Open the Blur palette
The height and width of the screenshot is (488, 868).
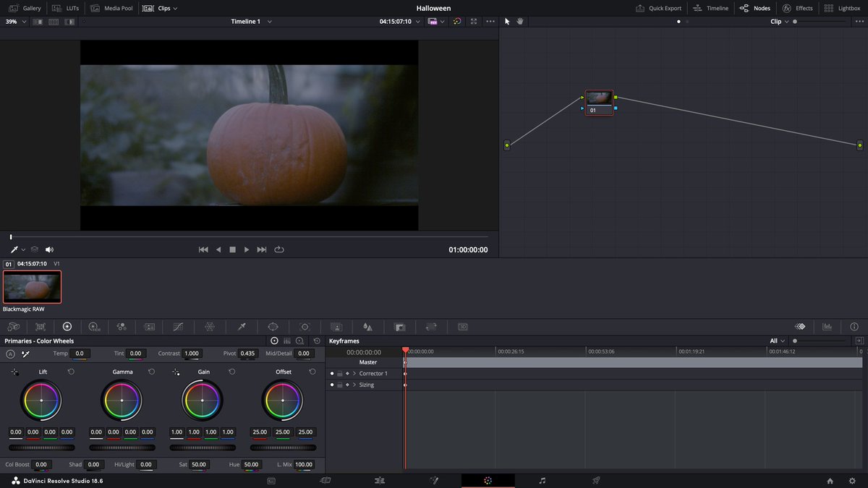[x=367, y=327]
